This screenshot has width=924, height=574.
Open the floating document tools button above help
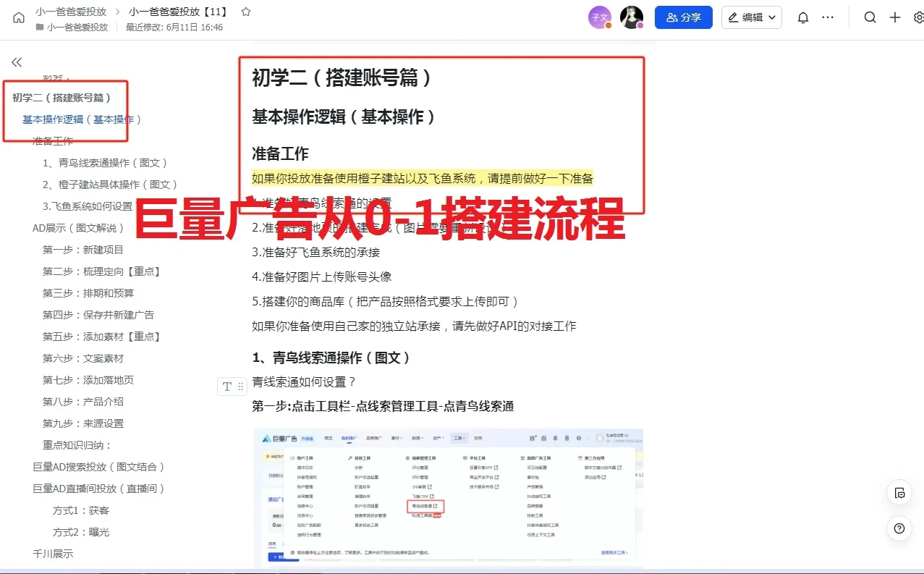(899, 493)
